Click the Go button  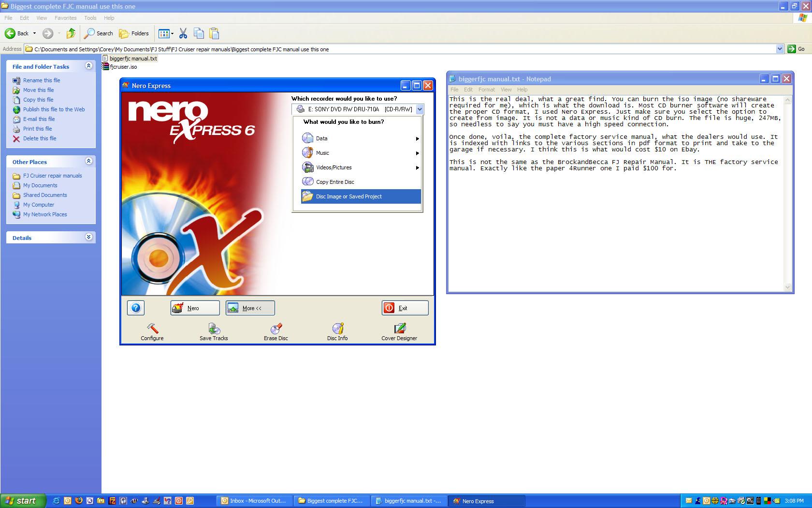(x=797, y=49)
